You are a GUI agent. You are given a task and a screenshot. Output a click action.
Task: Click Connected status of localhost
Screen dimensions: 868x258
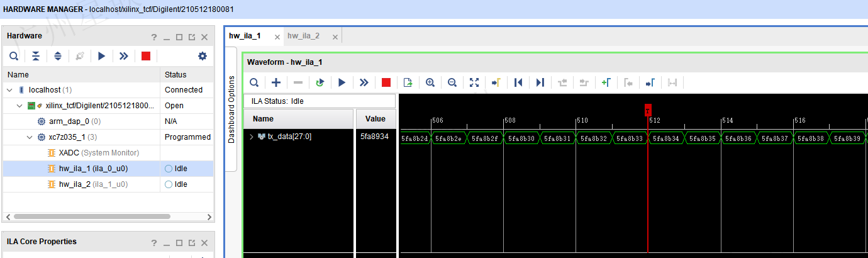coord(184,90)
